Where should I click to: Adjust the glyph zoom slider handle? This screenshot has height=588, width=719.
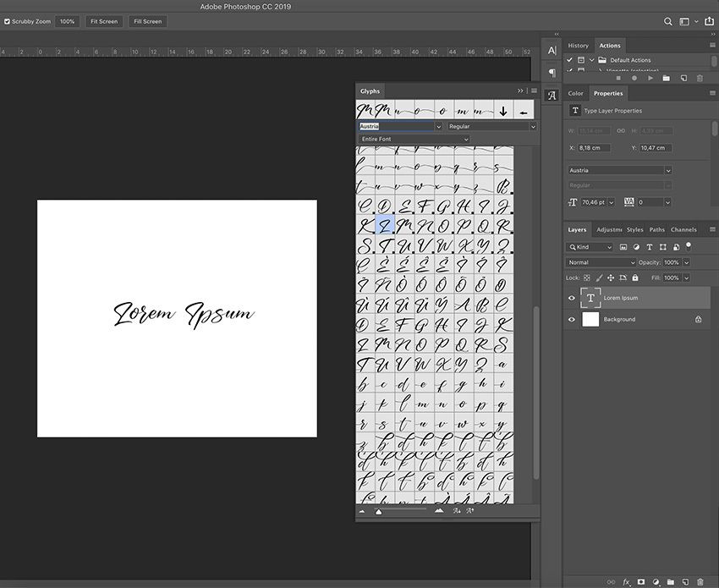click(x=379, y=511)
